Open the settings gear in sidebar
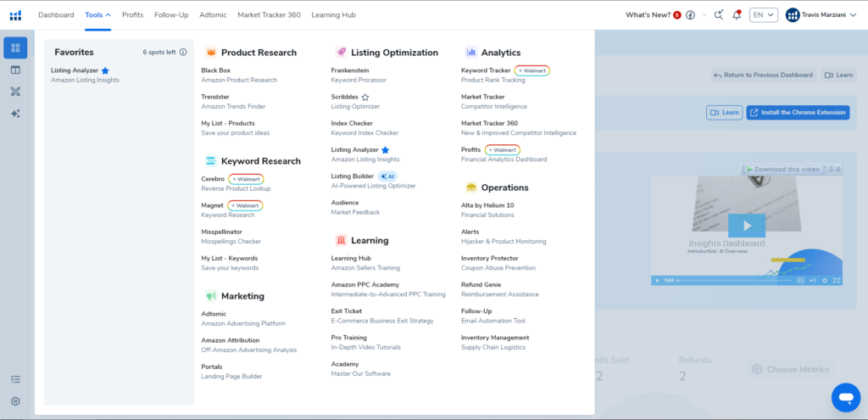 coord(15,401)
